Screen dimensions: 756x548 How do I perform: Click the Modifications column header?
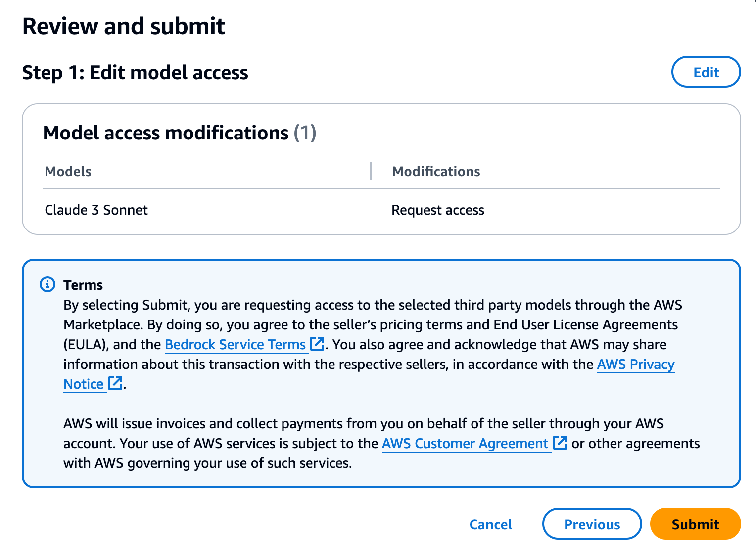(x=436, y=171)
